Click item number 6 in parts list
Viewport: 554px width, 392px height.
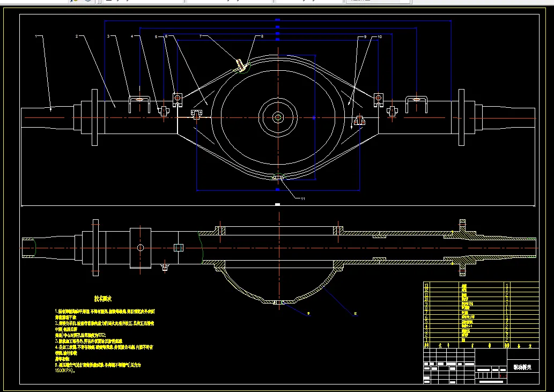[426, 317]
